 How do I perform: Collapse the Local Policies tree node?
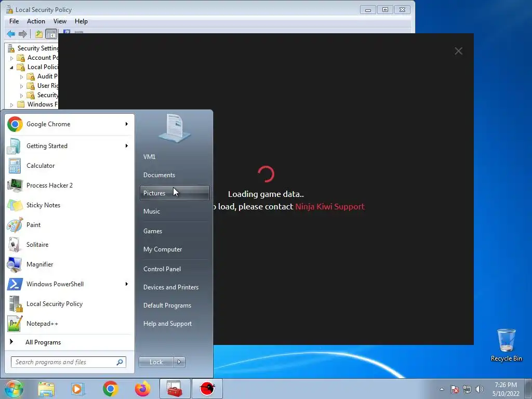click(x=11, y=67)
